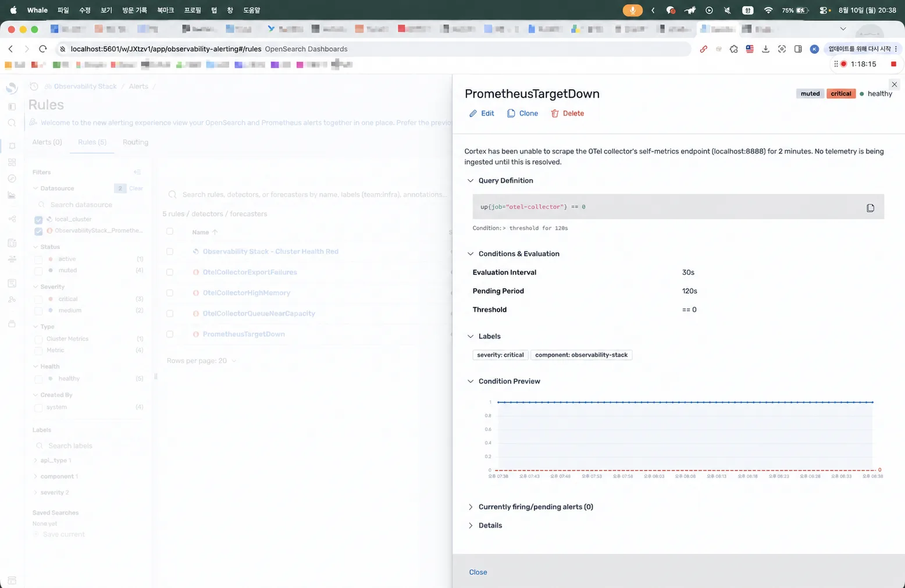Viewport: 905px width, 588px height.
Task: Check the Cluster Metrics type filter
Action: pyautogui.click(x=38, y=339)
